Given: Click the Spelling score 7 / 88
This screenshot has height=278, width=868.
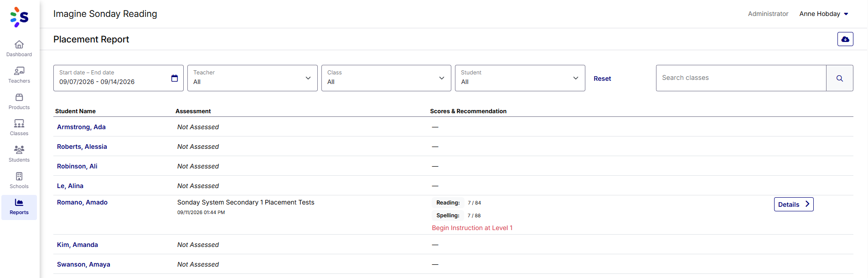Looking at the screenshot, I should click(474, 215).
